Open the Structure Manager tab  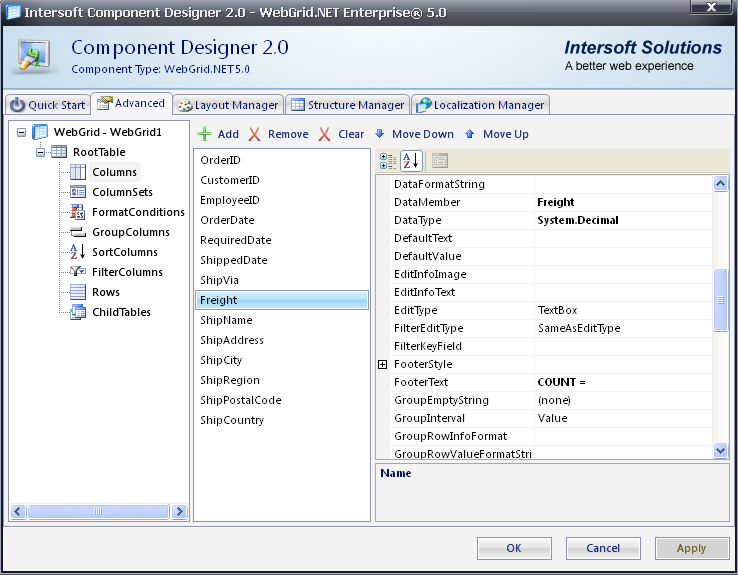click(348, 105)
